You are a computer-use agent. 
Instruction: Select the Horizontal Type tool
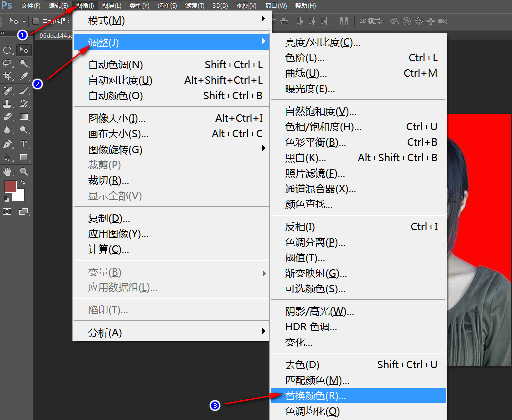[x=23, y=144]
